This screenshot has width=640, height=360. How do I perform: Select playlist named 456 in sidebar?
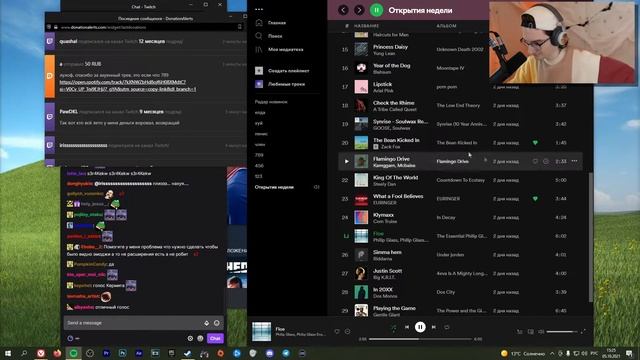[259, 166]
